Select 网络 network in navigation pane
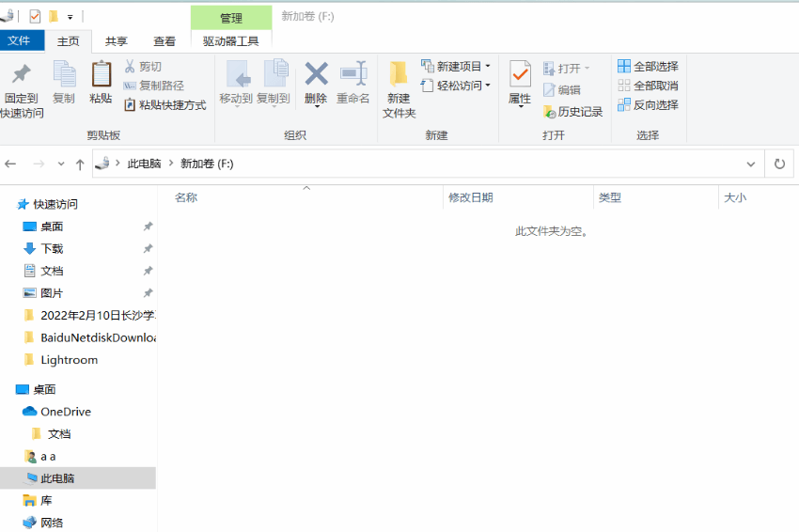 click(x=43, y=523)
